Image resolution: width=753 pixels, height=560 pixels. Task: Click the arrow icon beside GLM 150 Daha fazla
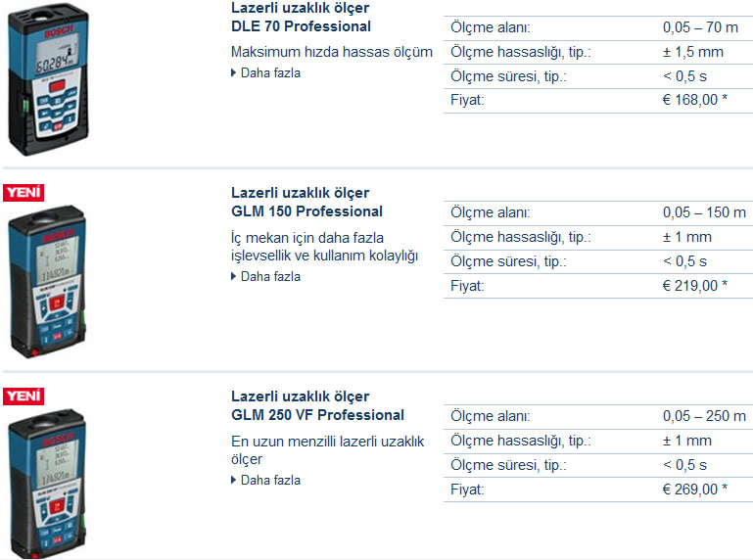pyautogui.click(x=234, y=276)
